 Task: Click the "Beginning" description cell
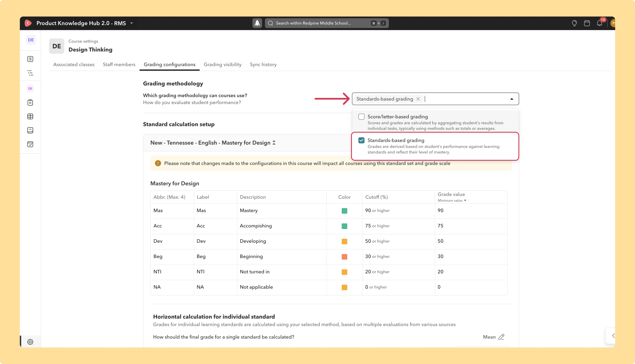pos(282,257)
